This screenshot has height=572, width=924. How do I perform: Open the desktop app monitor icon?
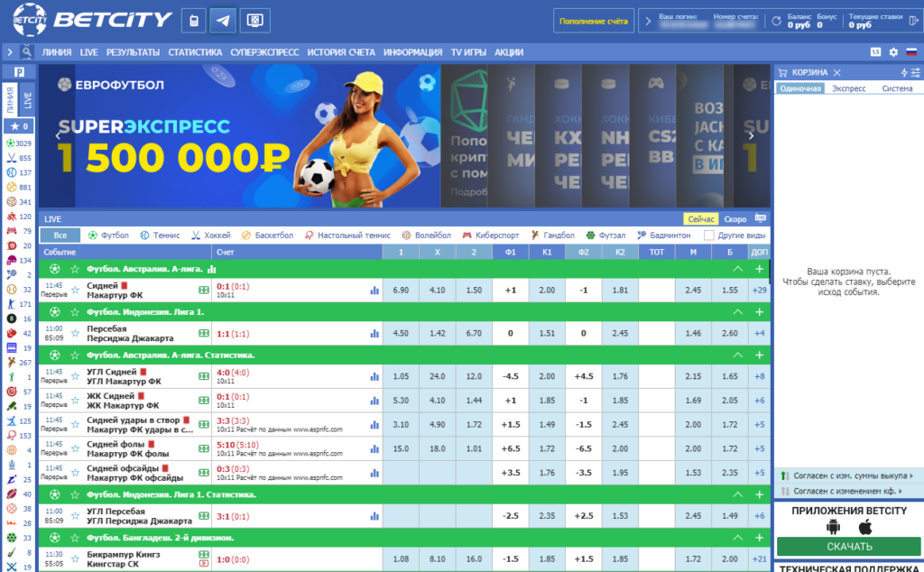click(x=254, y=21)
